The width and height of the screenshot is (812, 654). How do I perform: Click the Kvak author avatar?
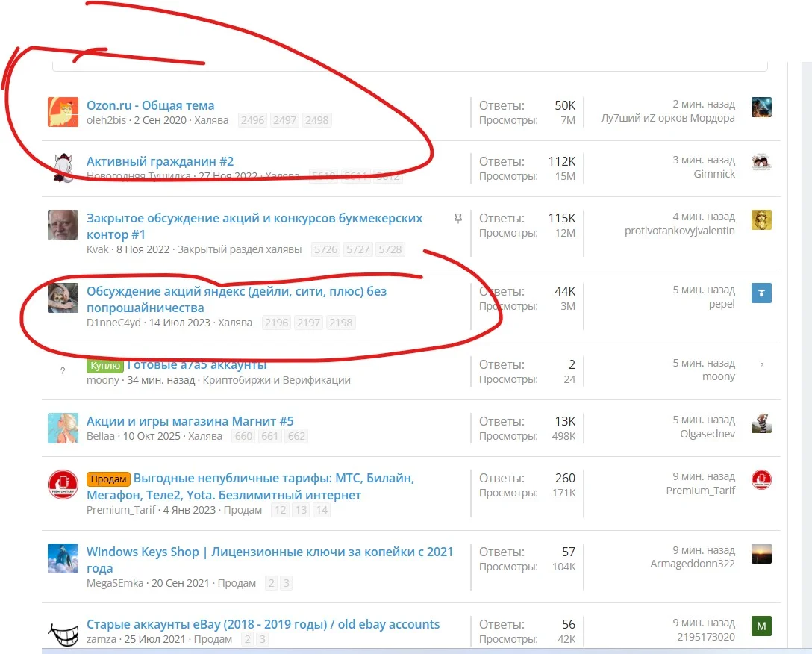63,225
